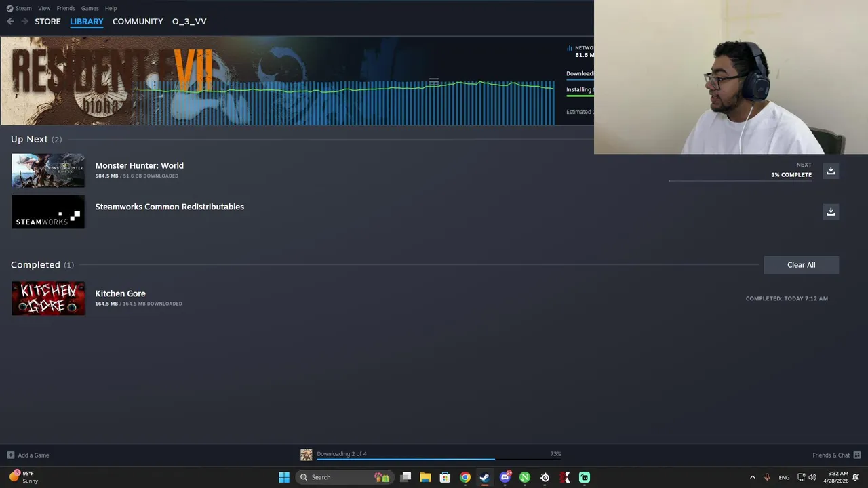Open Google Chrome from the taskbar
868x488 pixels.
(x=465, y=477)
